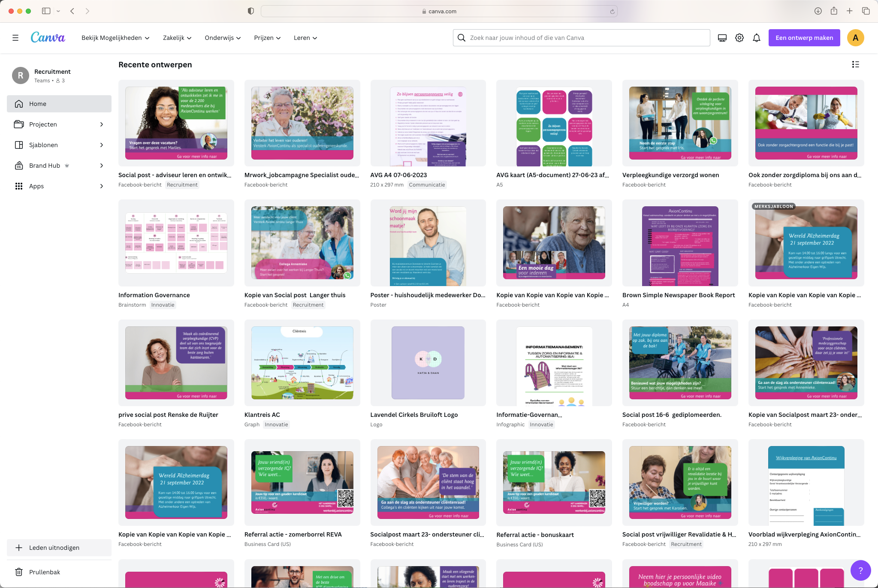Open the Onderwijs dropdown menu
The height and width of the screenshot is (588, 878).
(223, 38)
